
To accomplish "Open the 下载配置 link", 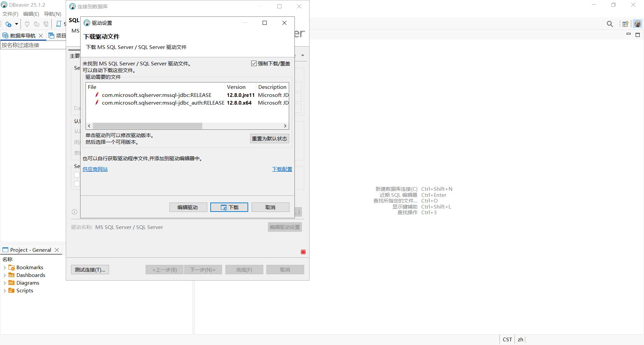I will [x=282, y=169].
